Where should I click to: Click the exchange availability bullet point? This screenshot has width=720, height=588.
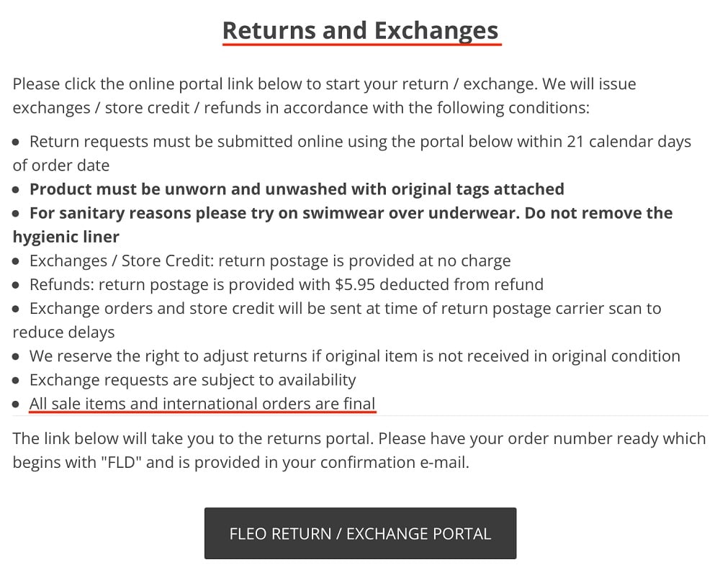(x=192, y=379)
